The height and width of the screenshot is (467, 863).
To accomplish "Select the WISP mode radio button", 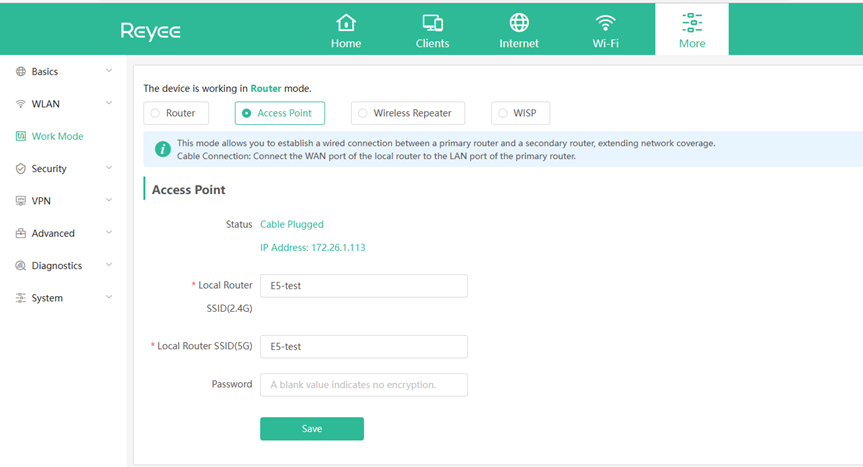I will coord(503,113).
